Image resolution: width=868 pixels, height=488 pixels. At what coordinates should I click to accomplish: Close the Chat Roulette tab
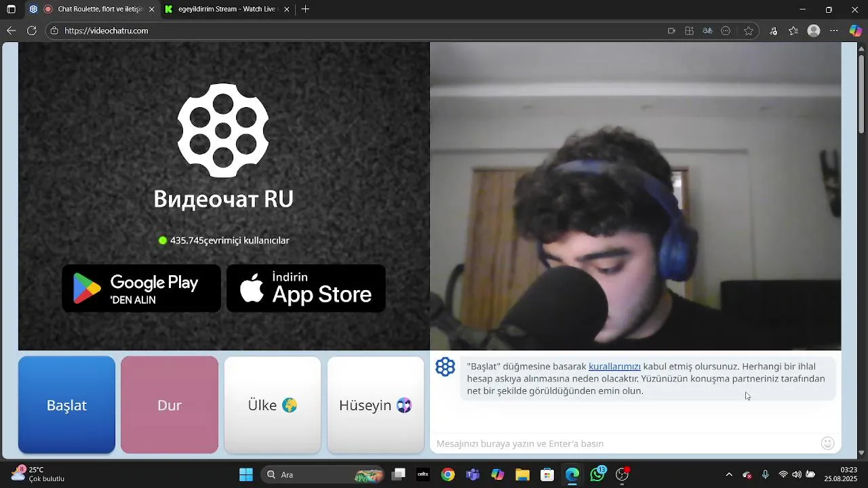coord(151,9)
